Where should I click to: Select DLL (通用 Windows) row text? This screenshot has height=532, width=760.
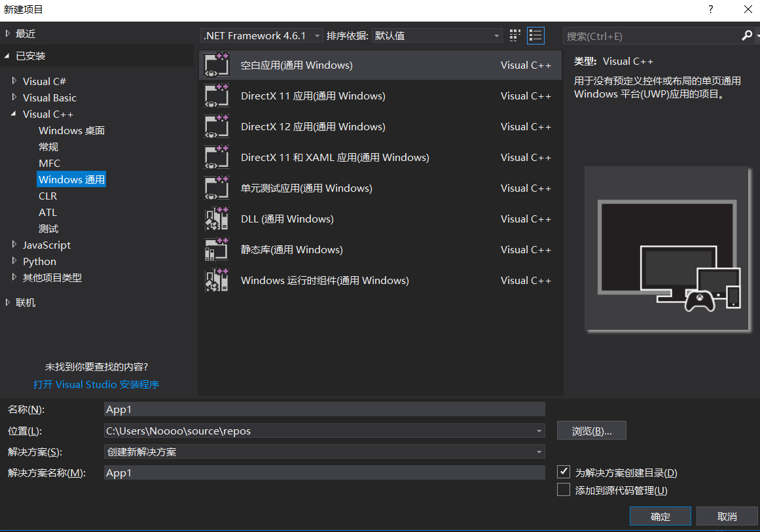pos(287,219)
